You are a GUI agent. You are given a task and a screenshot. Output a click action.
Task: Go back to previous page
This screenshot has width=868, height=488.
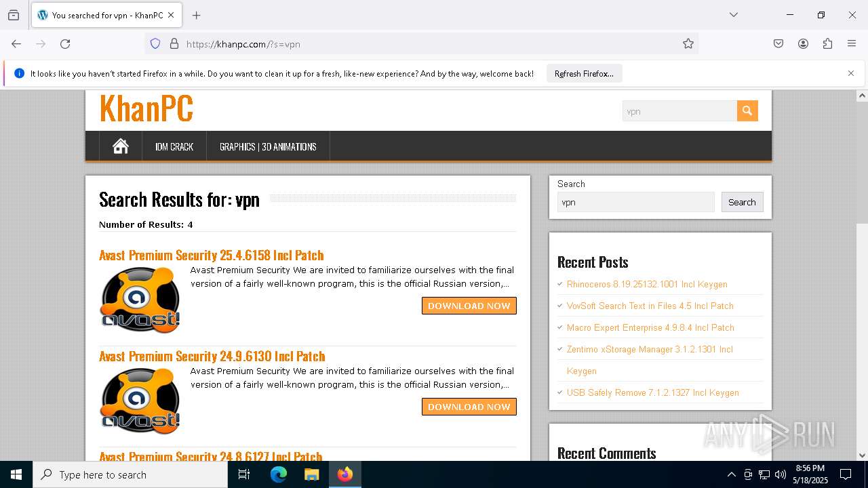tap(16, 44)
